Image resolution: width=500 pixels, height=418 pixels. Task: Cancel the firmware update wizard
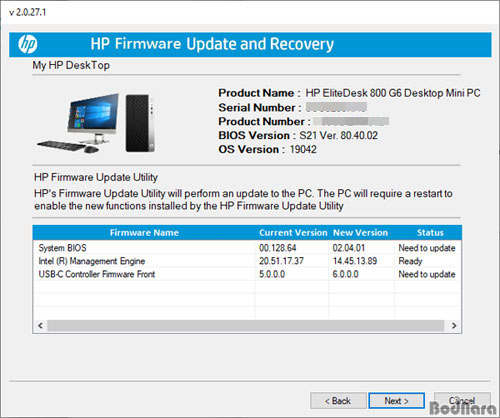(462, 401)
